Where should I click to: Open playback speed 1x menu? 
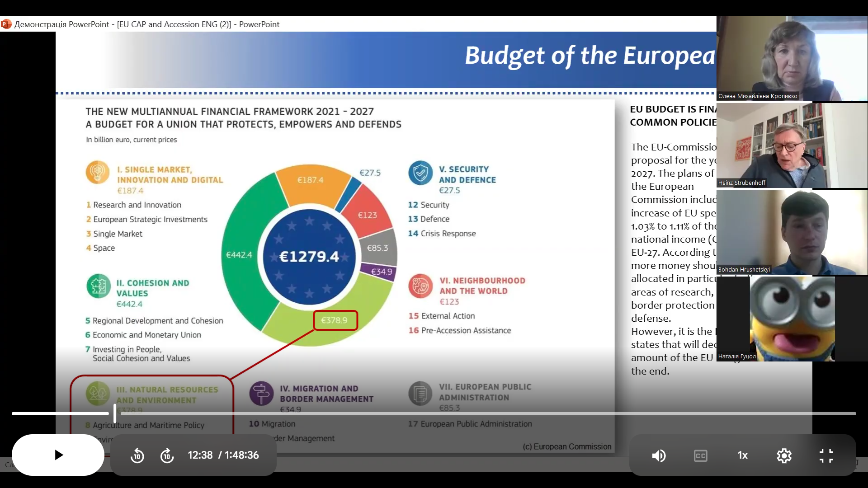pos(742,455)
